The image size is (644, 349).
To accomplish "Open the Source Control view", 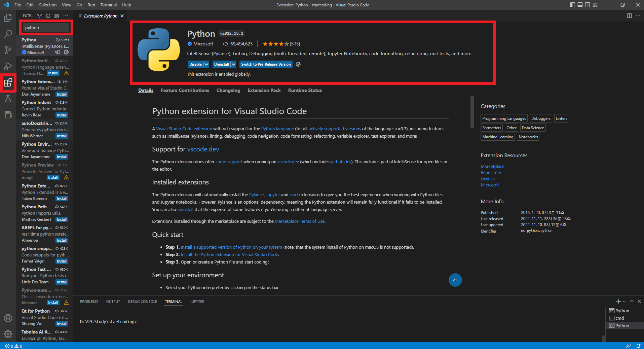I will point(8,50).
